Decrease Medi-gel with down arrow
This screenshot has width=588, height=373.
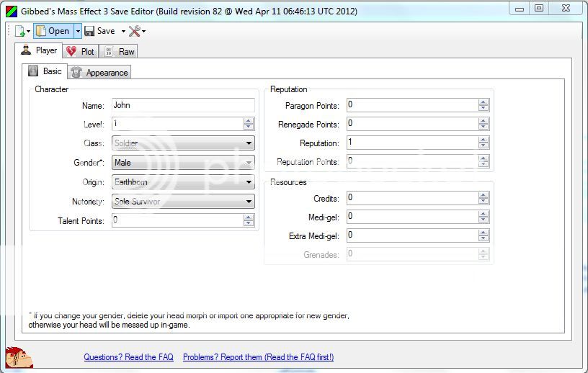(x=484, y=220)
